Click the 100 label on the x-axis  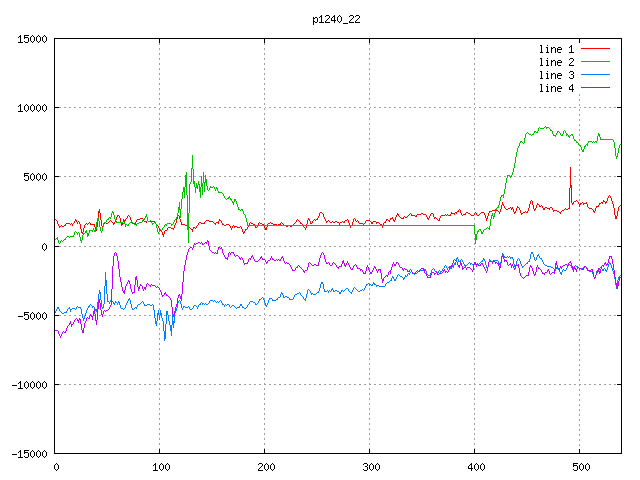pos(159,466)
